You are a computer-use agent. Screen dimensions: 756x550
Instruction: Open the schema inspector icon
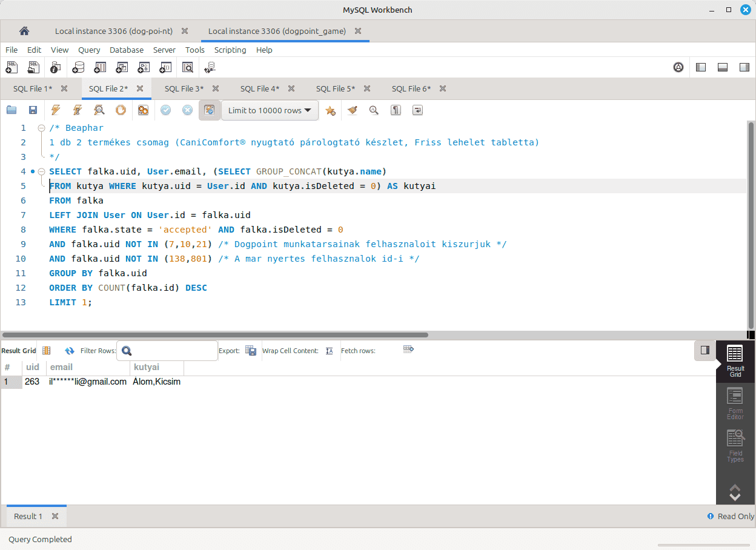click(56, 67)
